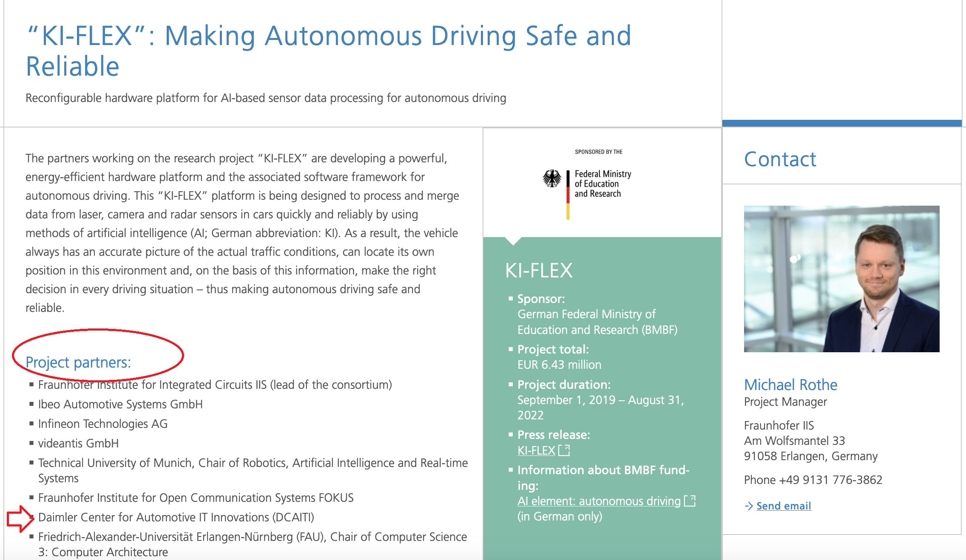Screen dimensions: 966x560
Task: Click the Federal Ministry of Education logo text
Action: (602, 184)
